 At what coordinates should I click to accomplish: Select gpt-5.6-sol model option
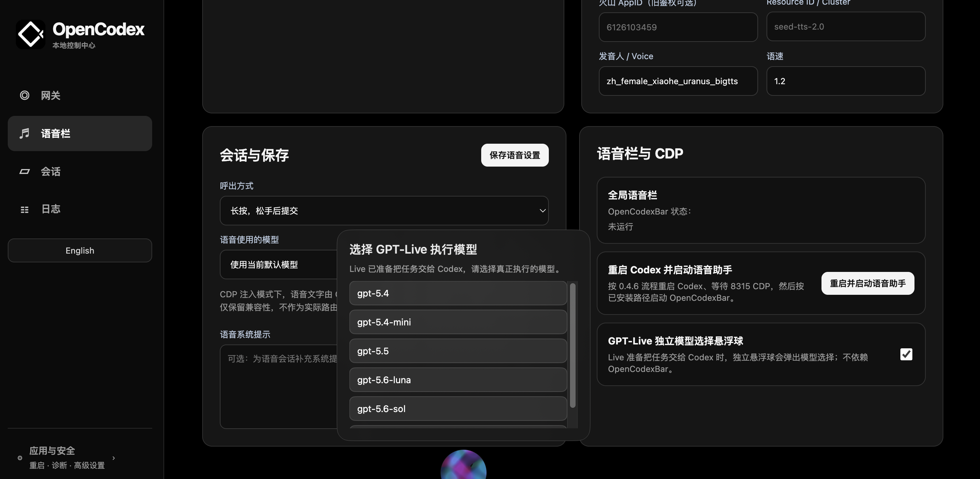click(x=458, y=409)
